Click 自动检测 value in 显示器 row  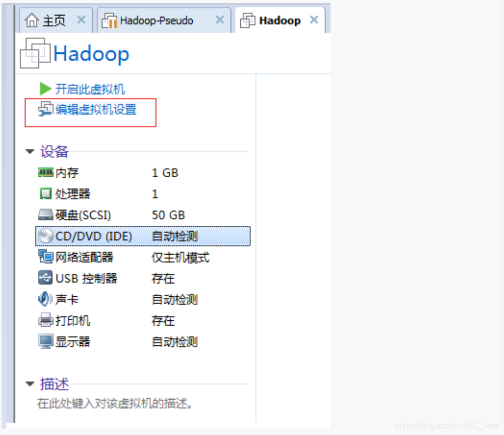[x=175, y=342]
